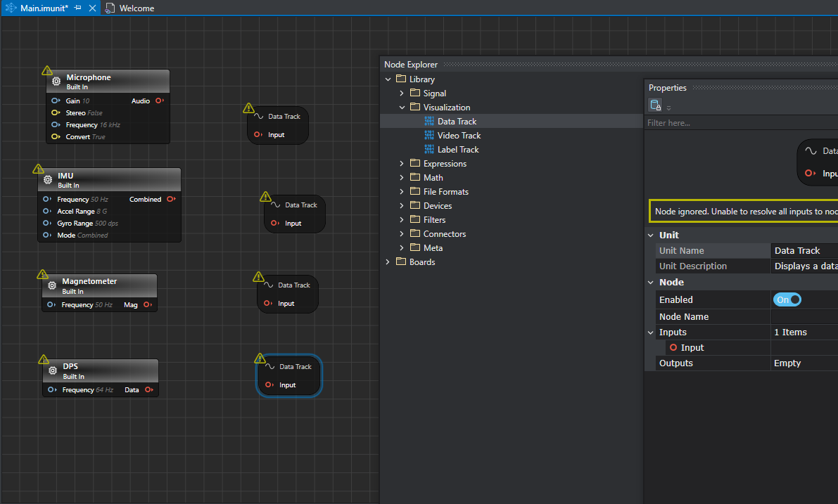Click the IMU Accel Range input port
This screenshot has height=504, width=838.
(47, 212)
